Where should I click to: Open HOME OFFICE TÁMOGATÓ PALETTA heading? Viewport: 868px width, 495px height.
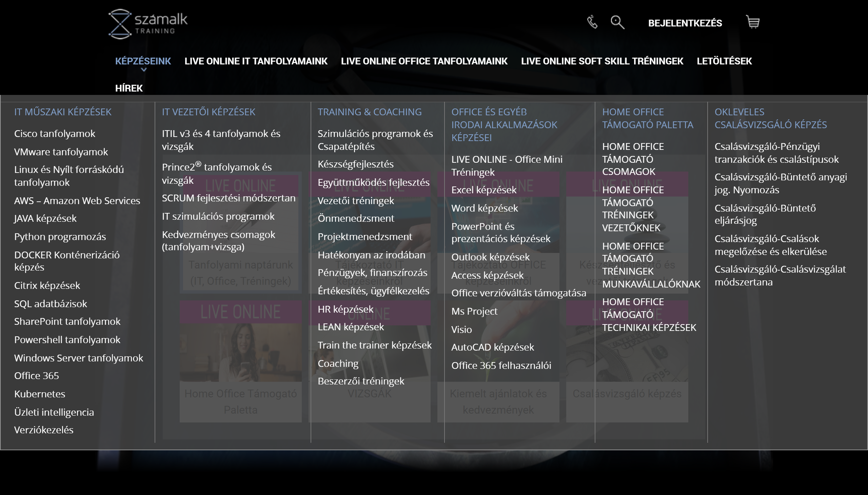click(648, 118)
